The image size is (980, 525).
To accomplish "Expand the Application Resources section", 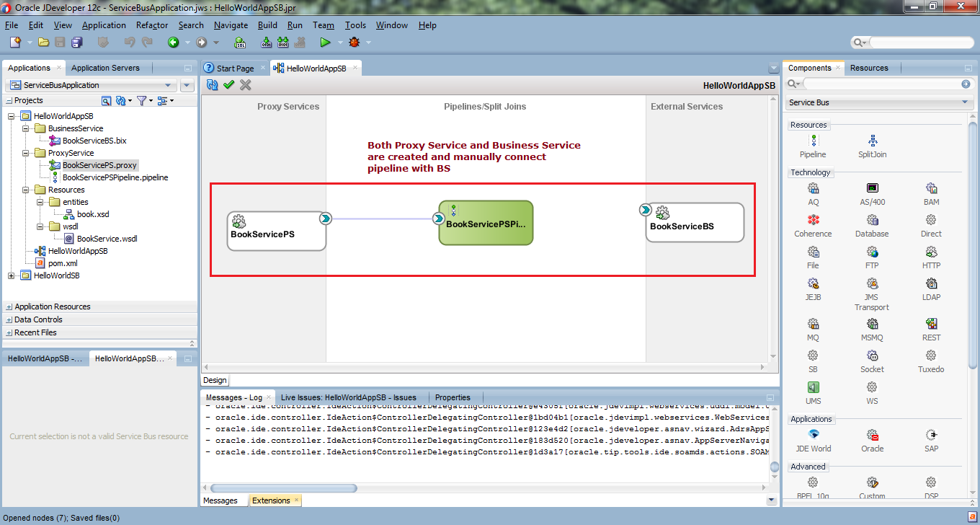I will [x=9, y=306].
